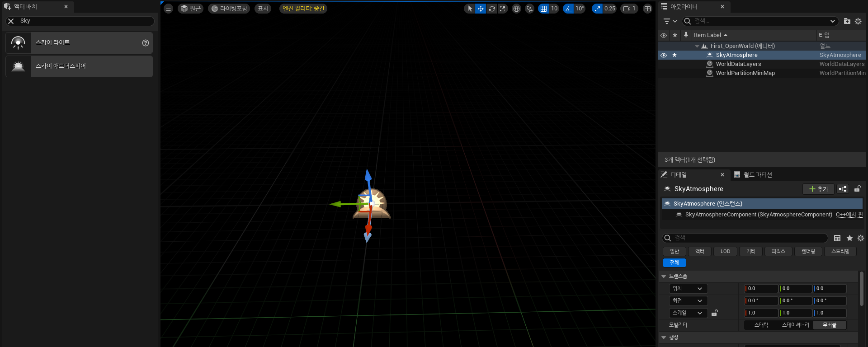Activate the translate gizmo tool
Viewport: 868px width, 347px height.
pos(481,9)
